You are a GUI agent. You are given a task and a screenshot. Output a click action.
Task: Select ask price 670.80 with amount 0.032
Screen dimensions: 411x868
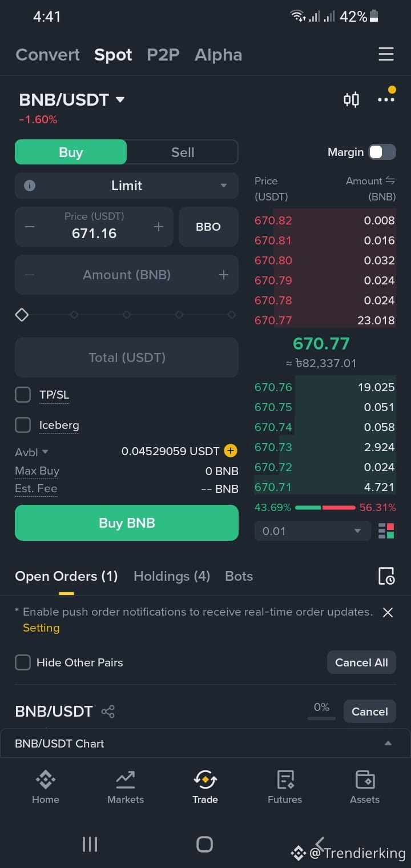(x=325, y=260)
